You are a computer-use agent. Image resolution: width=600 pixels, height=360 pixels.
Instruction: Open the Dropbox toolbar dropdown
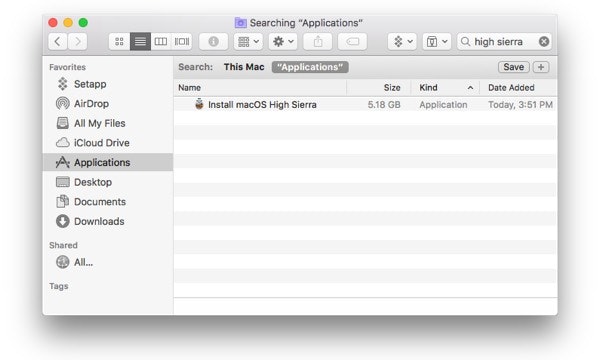coord(402,41)
